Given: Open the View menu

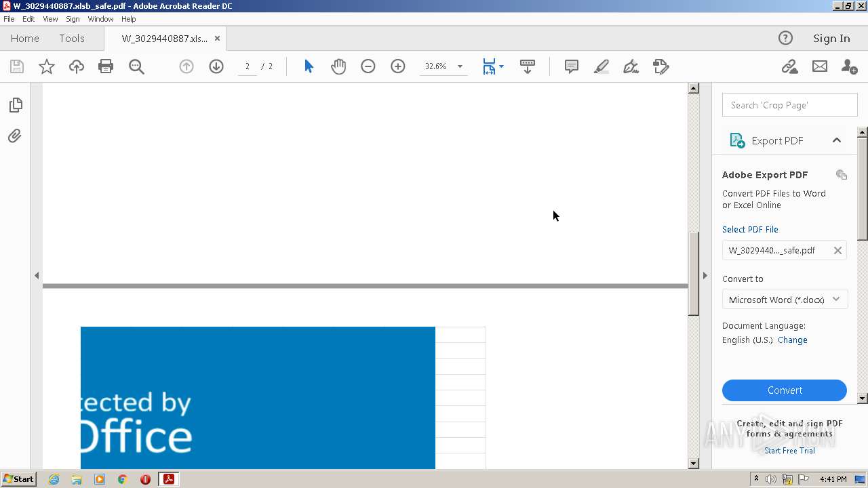Looking at the screenshot, I should 50,19.
